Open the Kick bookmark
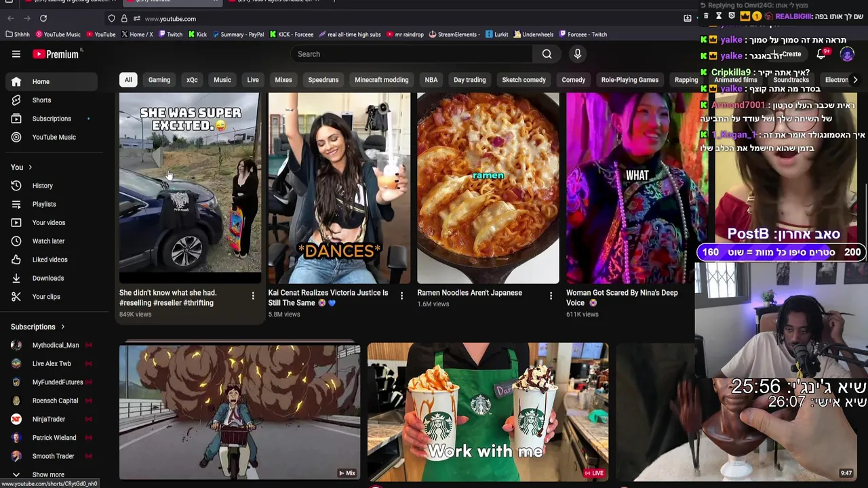The width and height of the screenshot is (868, 488). (x=197, y=35)
